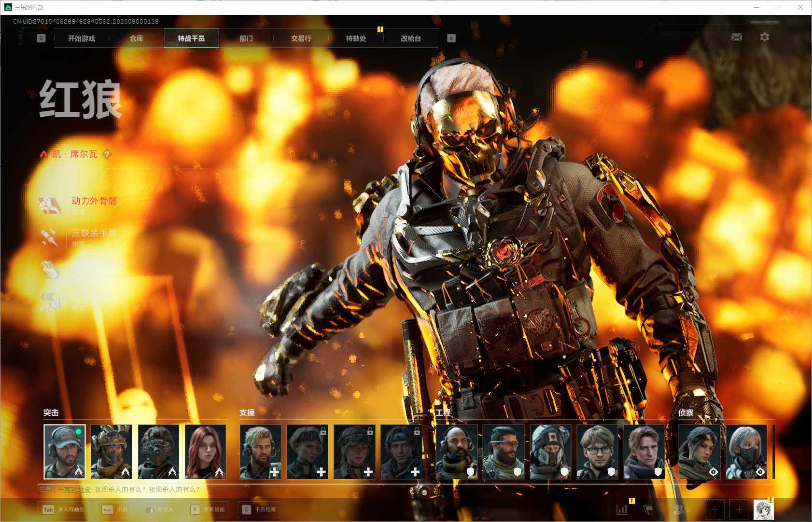The image size is (812, 522).
Task: Open the mail inbox envelope icon
Action: point(737,37)
